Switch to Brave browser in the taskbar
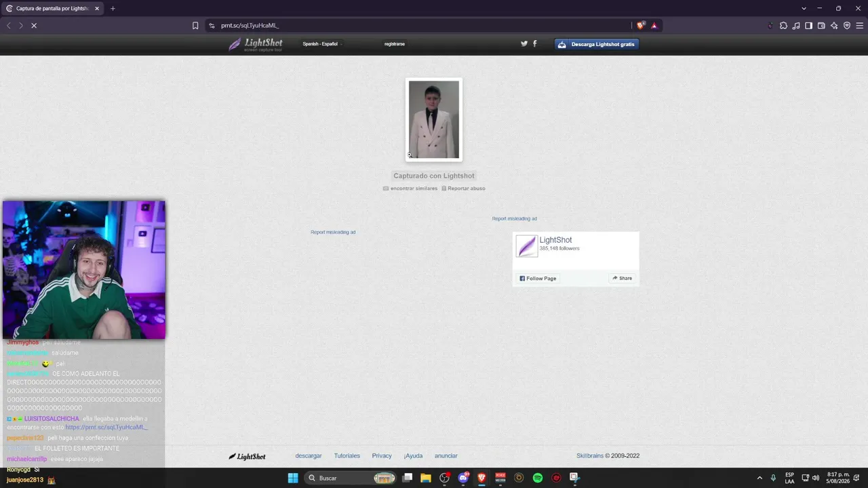Screen dimensions: 868x488 coord(481,478)
